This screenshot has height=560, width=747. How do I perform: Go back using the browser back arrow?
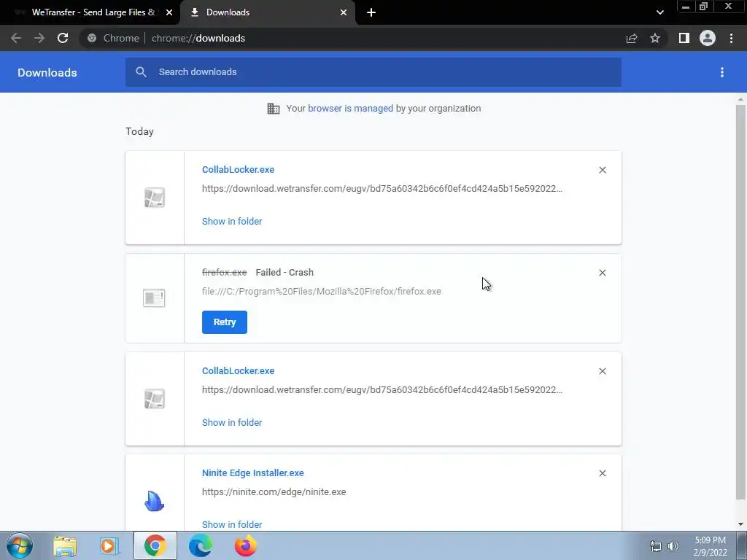[x=16, y=38]
